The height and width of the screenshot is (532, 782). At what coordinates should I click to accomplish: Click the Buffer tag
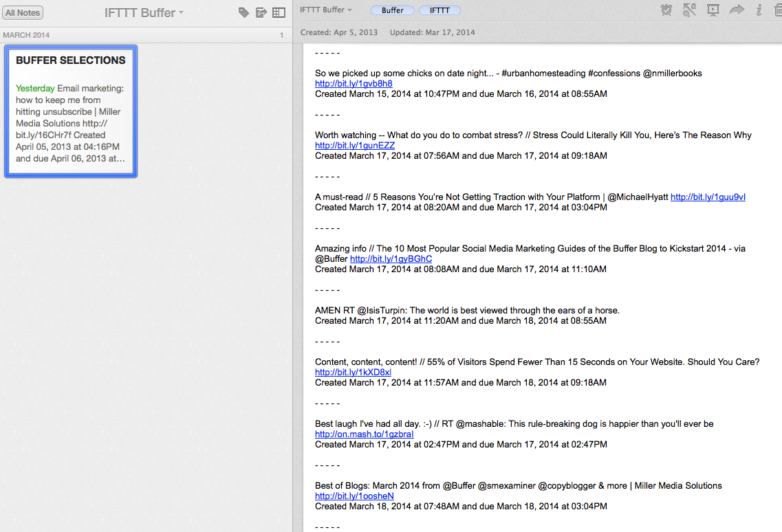click(393, 10)
